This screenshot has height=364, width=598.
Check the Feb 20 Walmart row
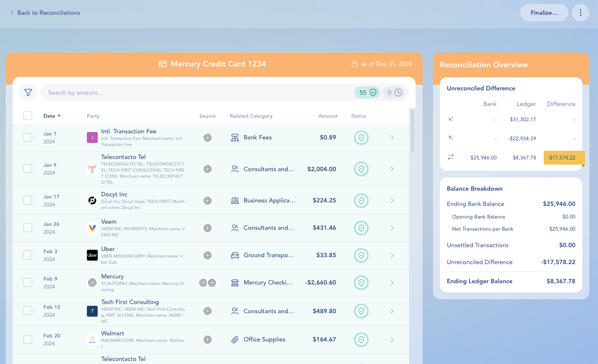click(28, 339)
